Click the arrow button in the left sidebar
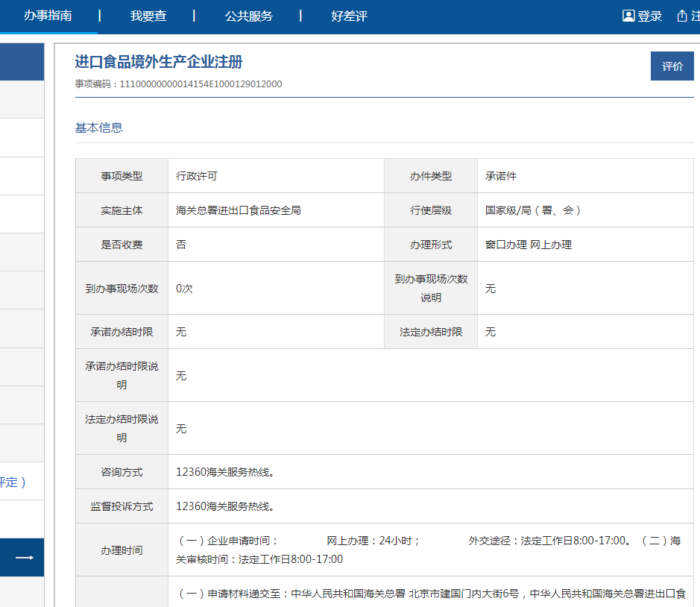 click(22, 557)
